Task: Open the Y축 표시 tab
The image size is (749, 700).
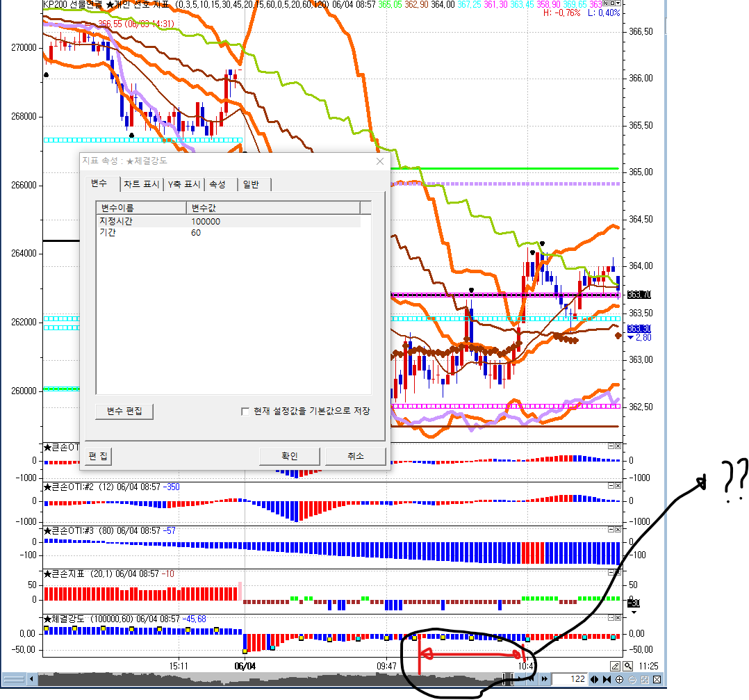Action: click(x=184, y=184)
